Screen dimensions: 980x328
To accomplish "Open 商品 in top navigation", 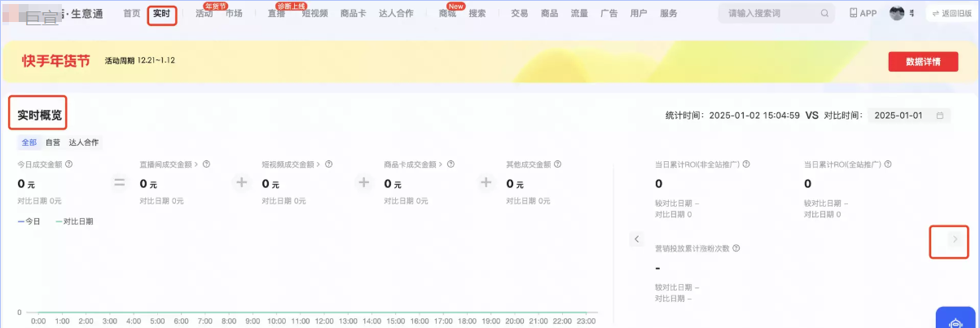I will 549,14.
